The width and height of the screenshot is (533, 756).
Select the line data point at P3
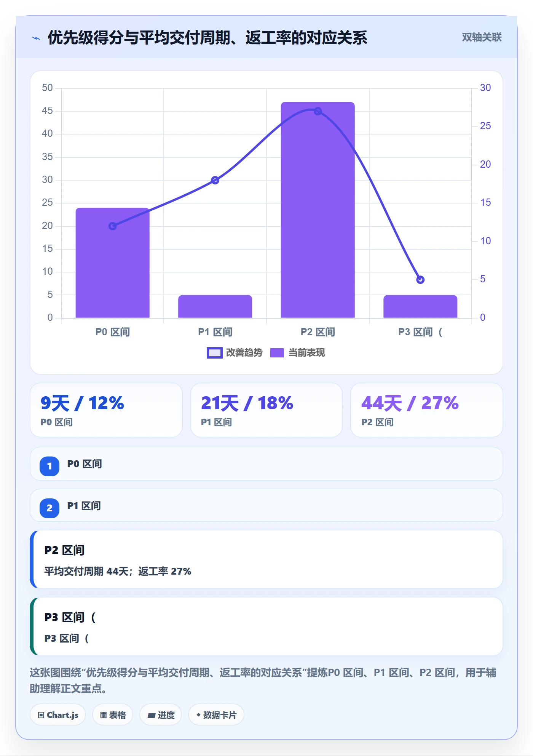click(420, 280)
